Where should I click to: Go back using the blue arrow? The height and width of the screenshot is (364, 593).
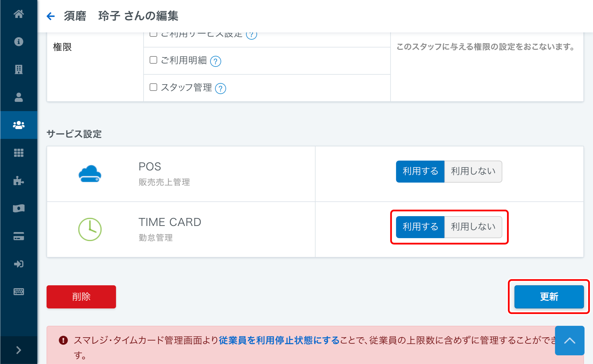tap(51, 16)
